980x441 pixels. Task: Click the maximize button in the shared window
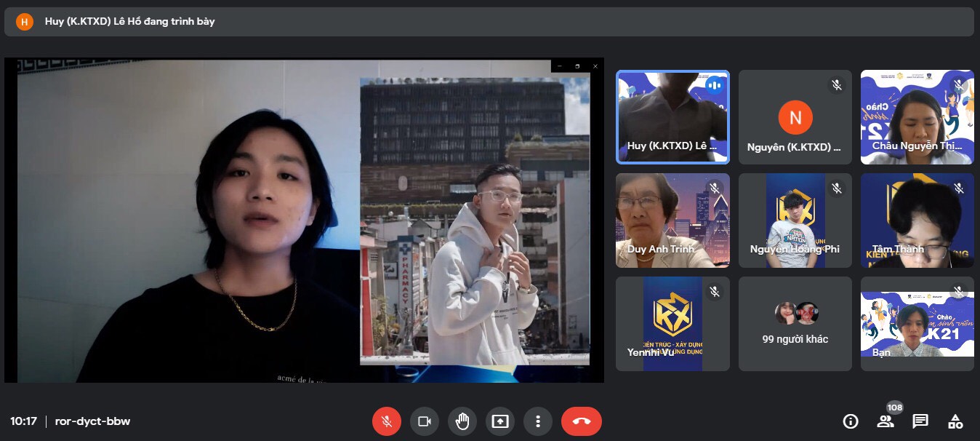[x=577, y=66]
